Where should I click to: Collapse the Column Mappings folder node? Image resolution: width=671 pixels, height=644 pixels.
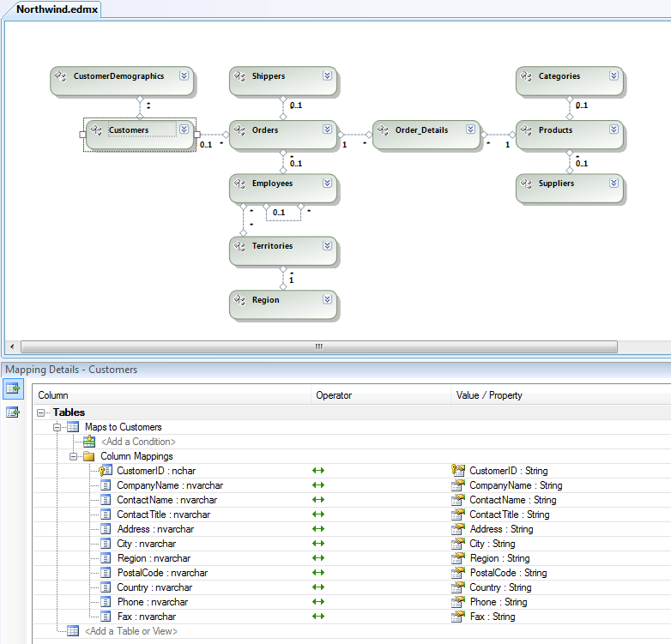(73, 456)
